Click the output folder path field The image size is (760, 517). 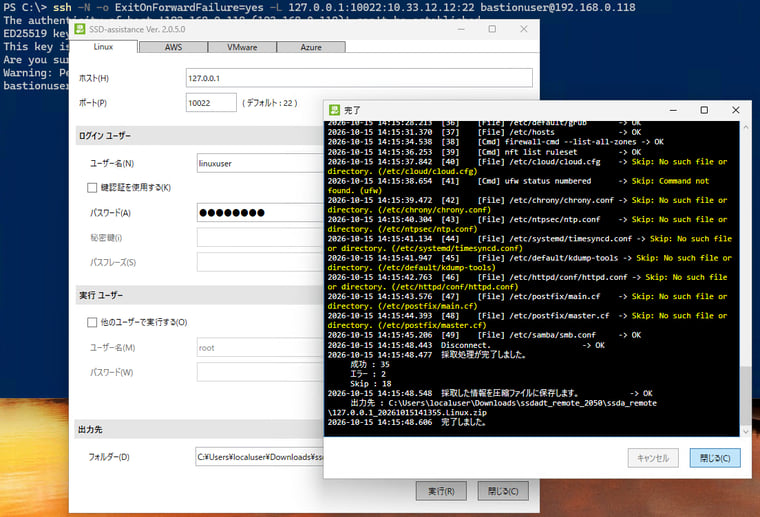[259, 456]
